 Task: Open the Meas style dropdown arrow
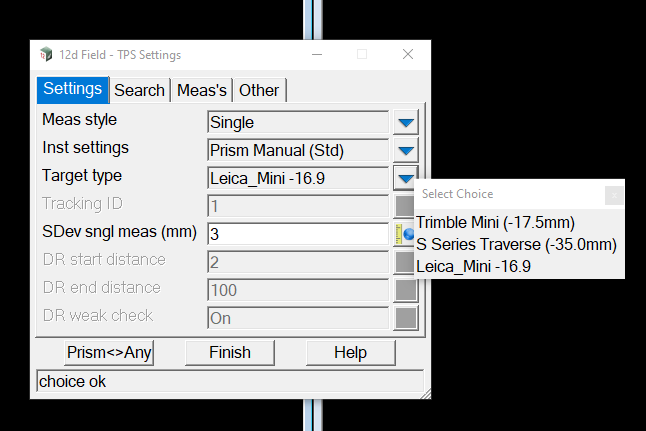tap(405, 123)
